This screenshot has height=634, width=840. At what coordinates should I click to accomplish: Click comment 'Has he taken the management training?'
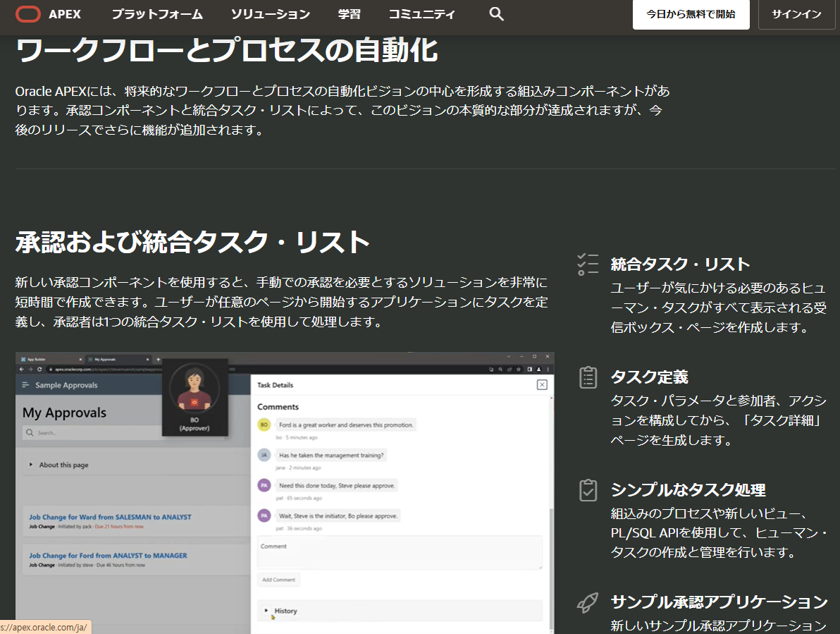point(331,455)
